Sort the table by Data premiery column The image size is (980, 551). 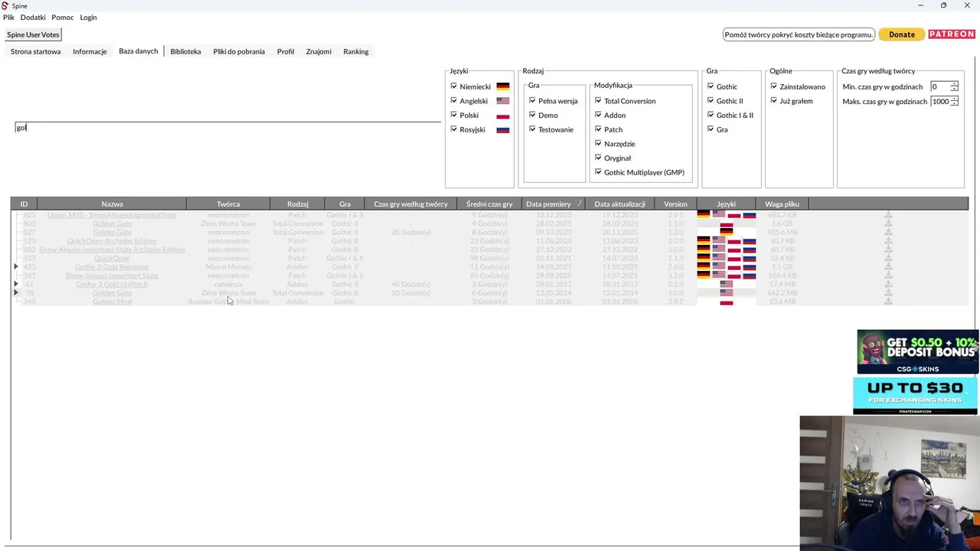point(554,204)
